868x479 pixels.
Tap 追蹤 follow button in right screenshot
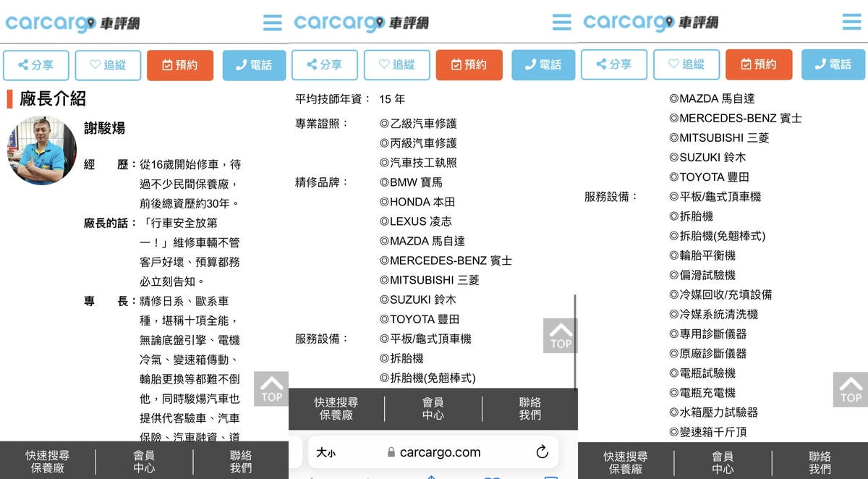coord(686,64)
